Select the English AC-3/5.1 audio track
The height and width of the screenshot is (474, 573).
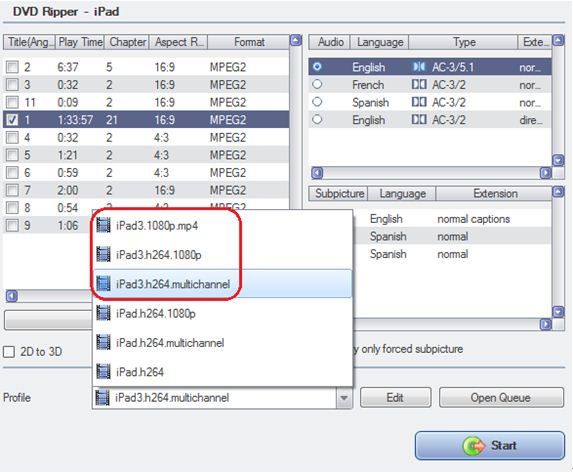(317, 67)
